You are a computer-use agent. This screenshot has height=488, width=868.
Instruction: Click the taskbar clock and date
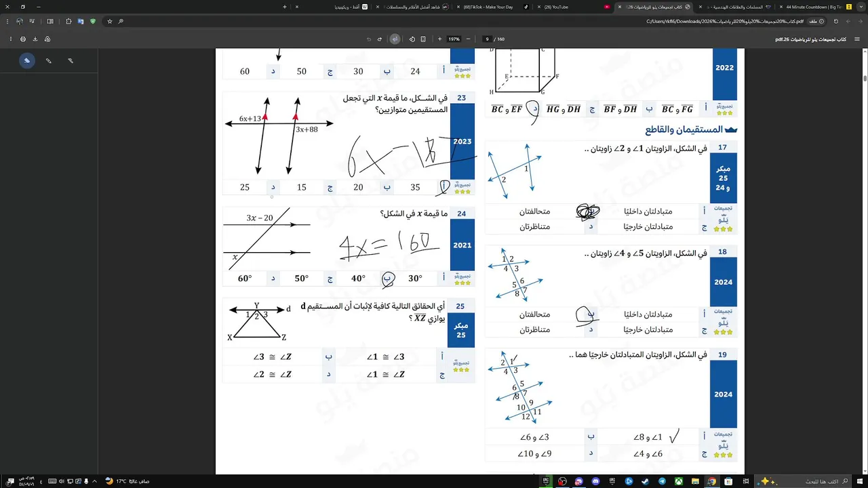28,481
